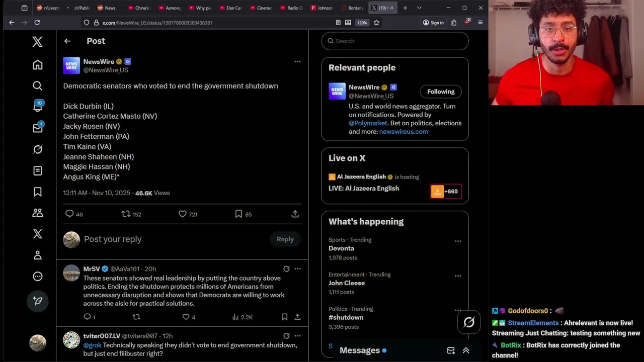Open browser extensions puzzle icon
The image size is (644, 362).
454,23
